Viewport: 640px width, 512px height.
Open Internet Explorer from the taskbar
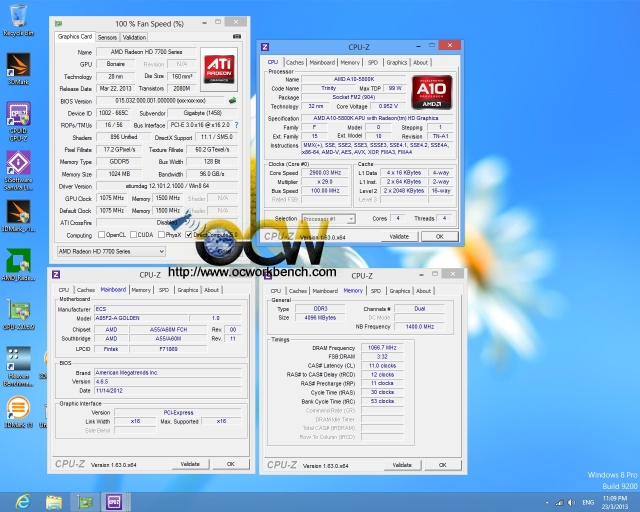point(23,501)
